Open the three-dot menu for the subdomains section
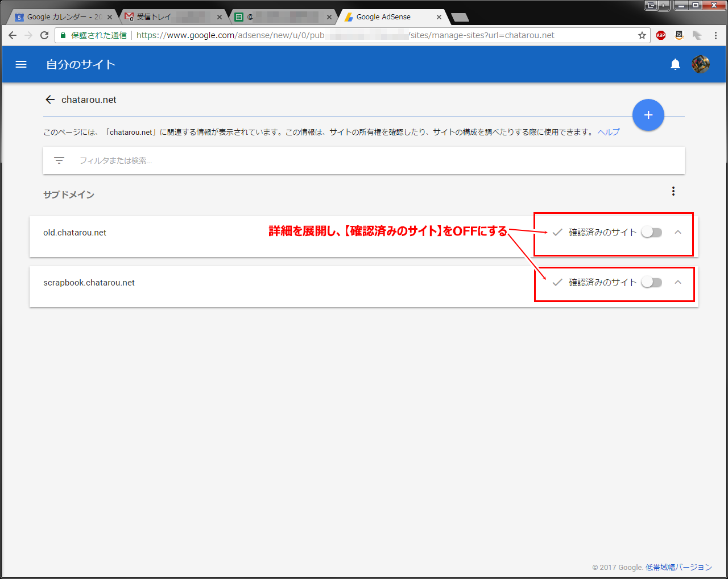 coord(673,191)
